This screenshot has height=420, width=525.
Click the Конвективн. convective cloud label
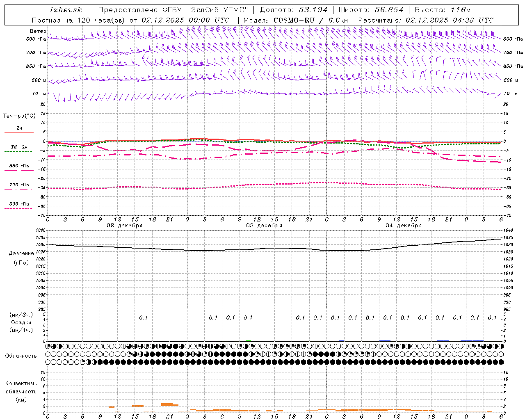pyautogui.click(x=21, y=383)
